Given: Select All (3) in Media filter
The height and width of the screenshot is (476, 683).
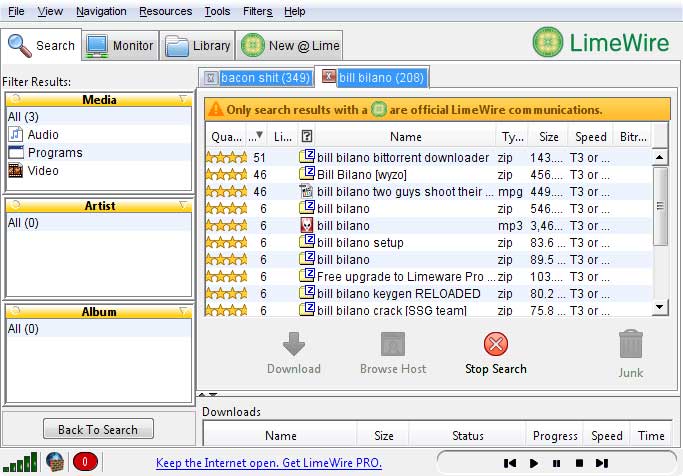Looking at the screenshot, I should point(99,117).
